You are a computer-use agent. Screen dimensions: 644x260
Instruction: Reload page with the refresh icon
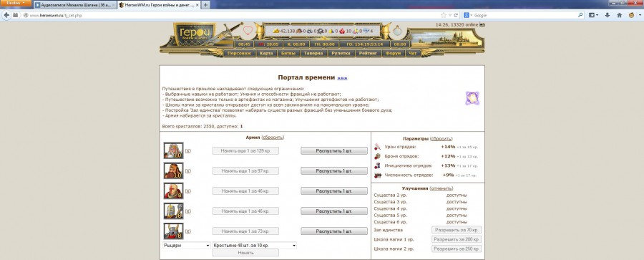tap(456, 15)
